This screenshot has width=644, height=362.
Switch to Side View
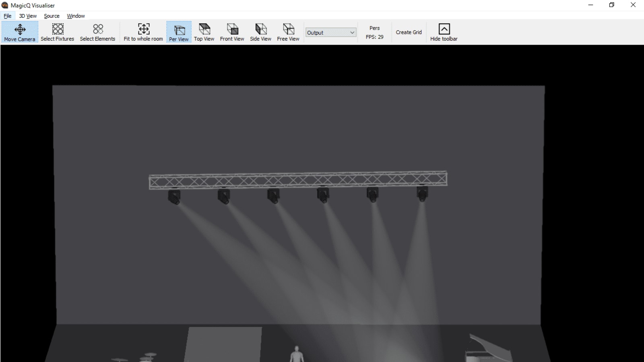(260, 32)
